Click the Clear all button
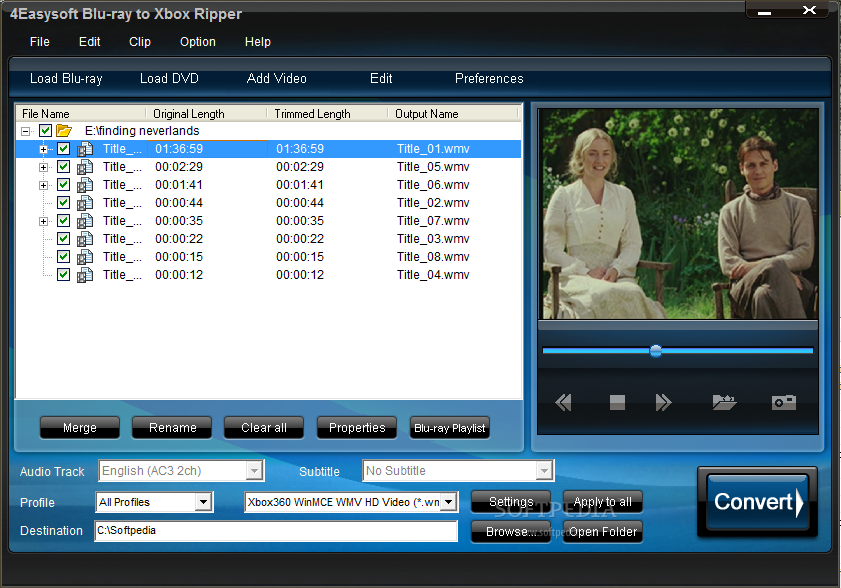841x588 pixels. coord(264,428)
